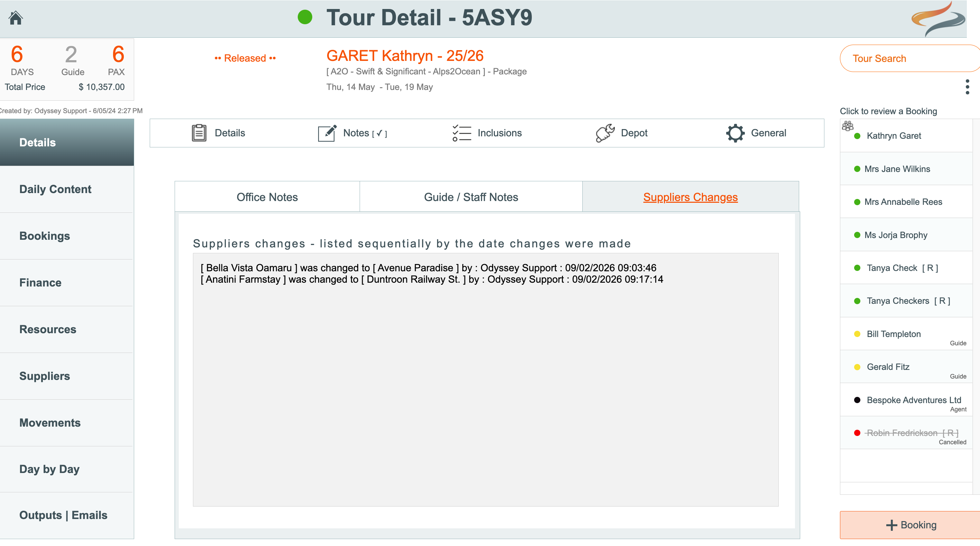Open Bespoke Adventures Ltd agent booking
980x546 pixels.
point(913,400)
